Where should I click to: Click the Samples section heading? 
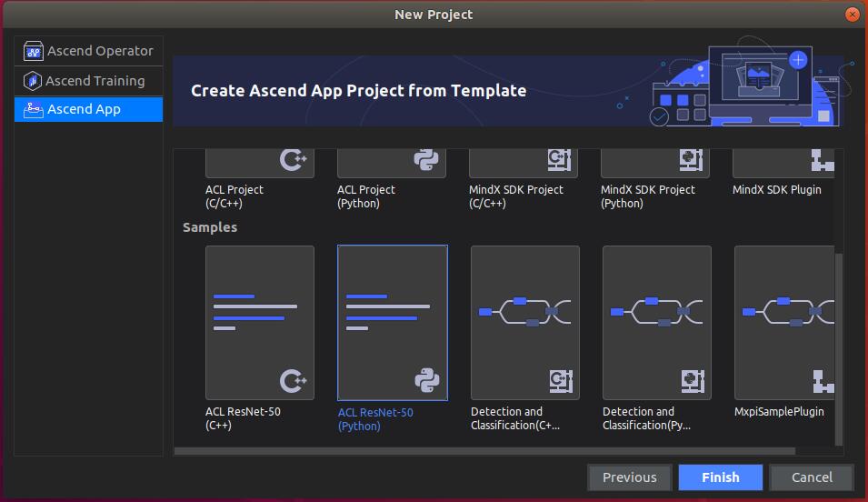click(210, 227)
